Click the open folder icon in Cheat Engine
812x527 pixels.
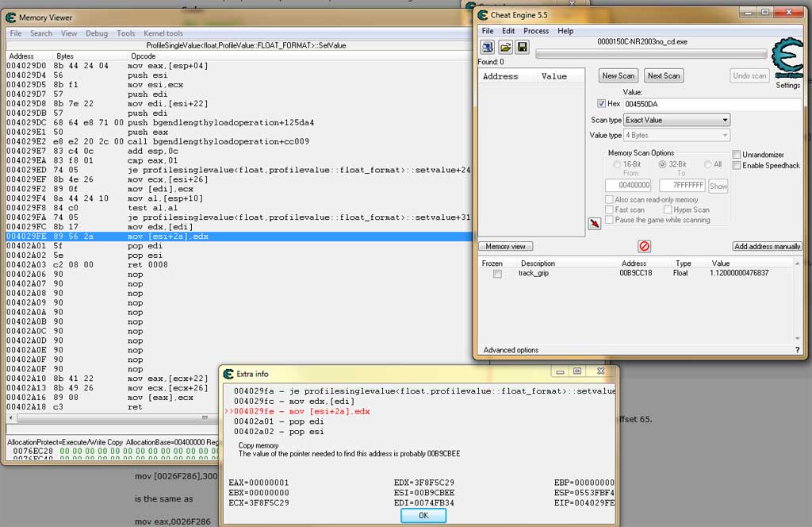point(505,47)
